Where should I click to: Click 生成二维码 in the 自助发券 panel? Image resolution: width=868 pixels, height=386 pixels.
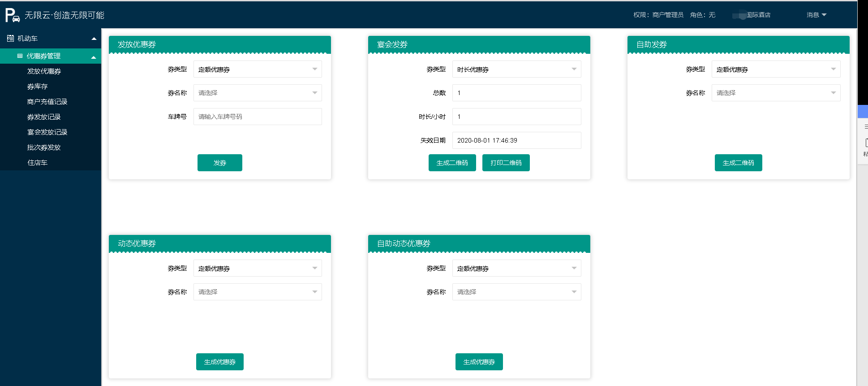coord(738,163)
